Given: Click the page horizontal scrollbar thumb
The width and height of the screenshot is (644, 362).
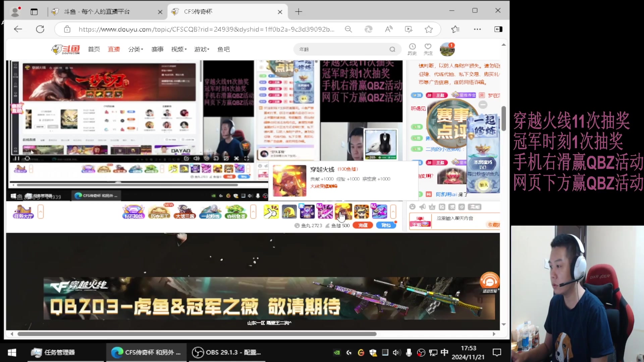Looking at the screenshot, I should 197,334.
